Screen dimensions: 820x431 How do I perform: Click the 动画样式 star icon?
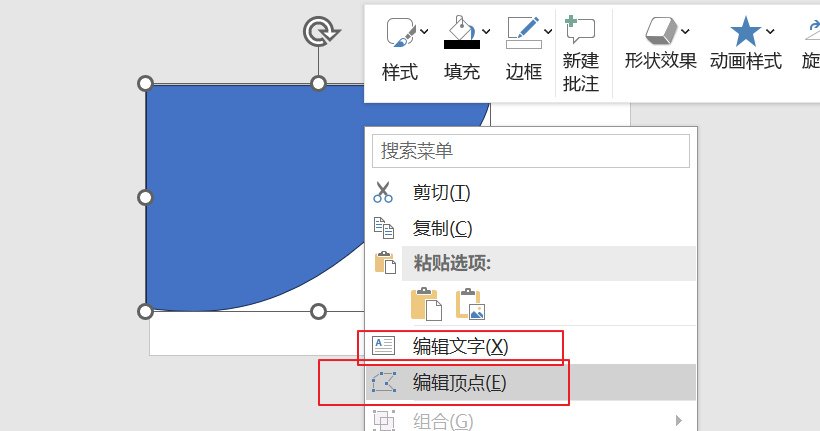[x=745, y=31]
